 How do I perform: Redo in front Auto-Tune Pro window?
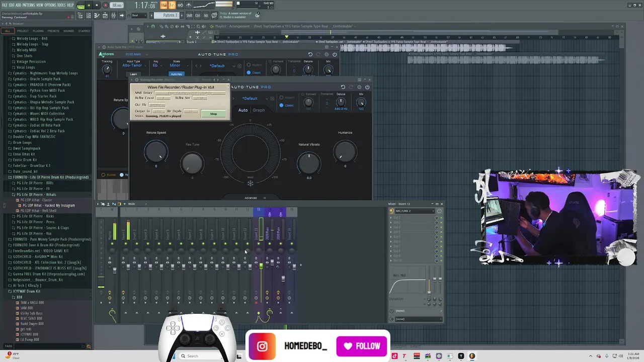click(351, 87)
